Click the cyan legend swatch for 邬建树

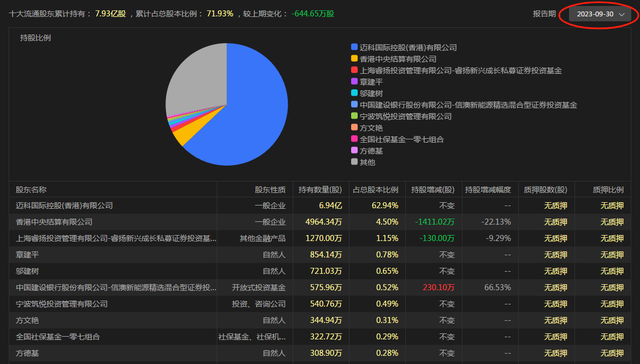(x=354, y=93)
